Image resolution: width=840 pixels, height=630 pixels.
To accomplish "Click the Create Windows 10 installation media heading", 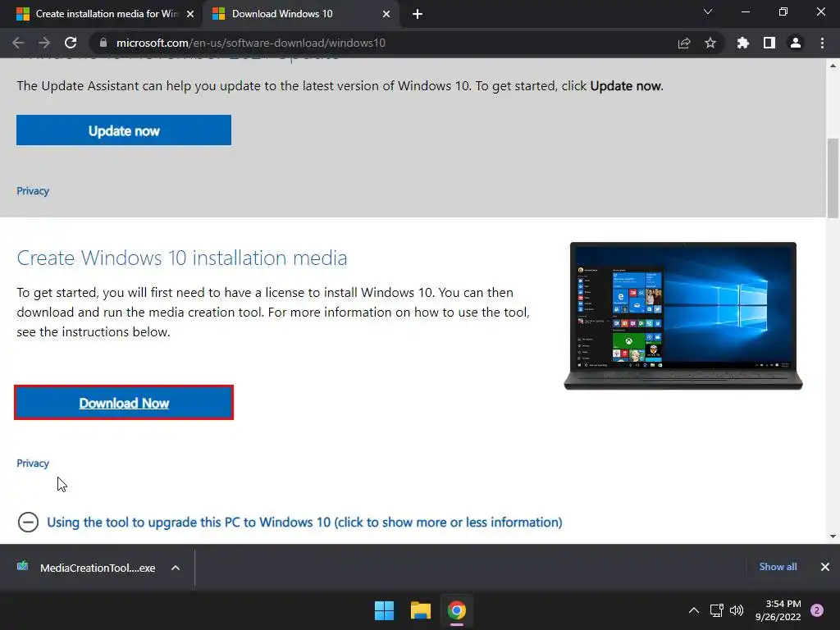I will tap(182, 258).
